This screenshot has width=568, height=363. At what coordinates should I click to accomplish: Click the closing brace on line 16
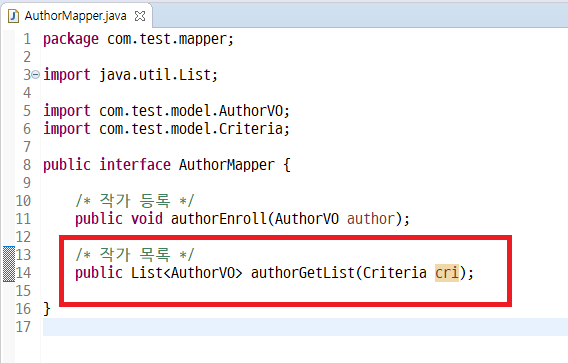click(x=47, y=309)
